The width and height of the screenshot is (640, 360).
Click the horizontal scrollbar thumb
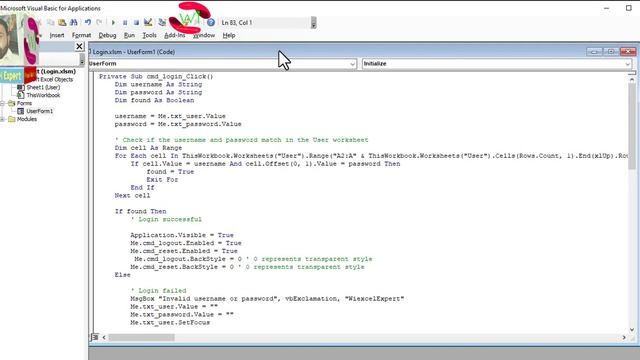point(141,338)
